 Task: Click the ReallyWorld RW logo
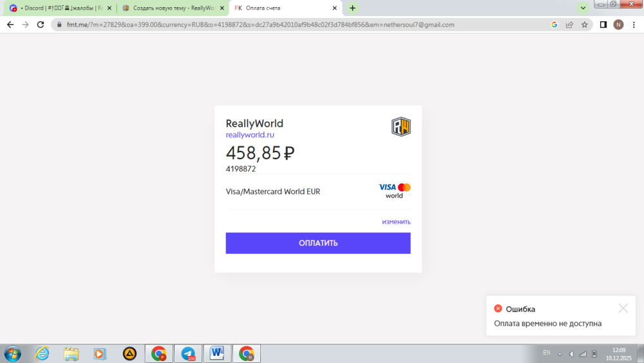401,126
